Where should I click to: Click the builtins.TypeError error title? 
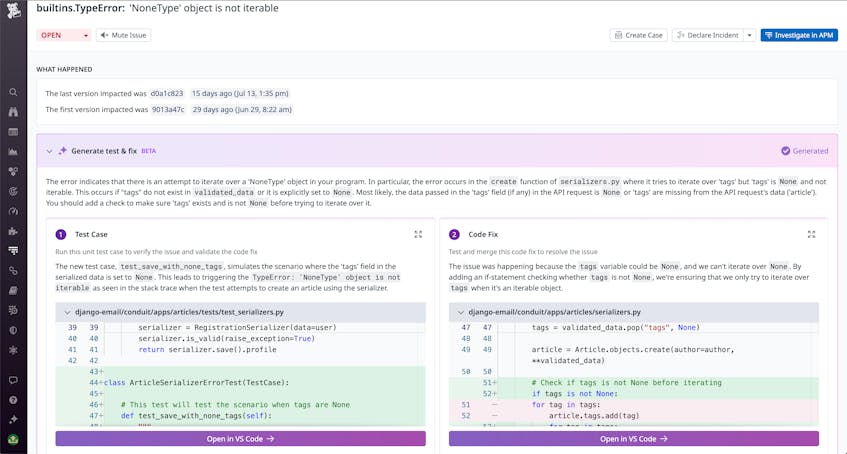(158, 8)
